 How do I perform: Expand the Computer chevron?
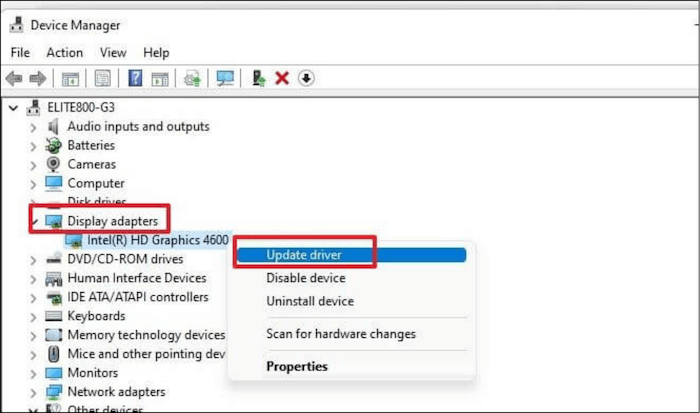pos(33,184)
